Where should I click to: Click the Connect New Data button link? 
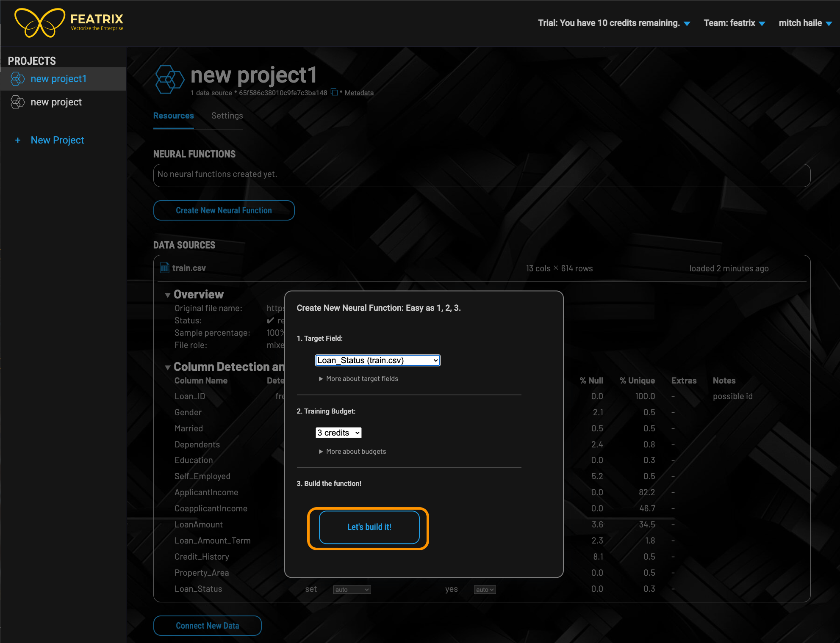[209, 625]
